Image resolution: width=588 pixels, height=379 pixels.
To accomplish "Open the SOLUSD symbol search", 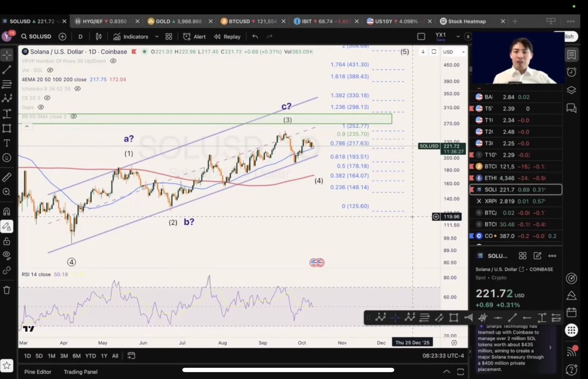I will [x=36, y=37].
